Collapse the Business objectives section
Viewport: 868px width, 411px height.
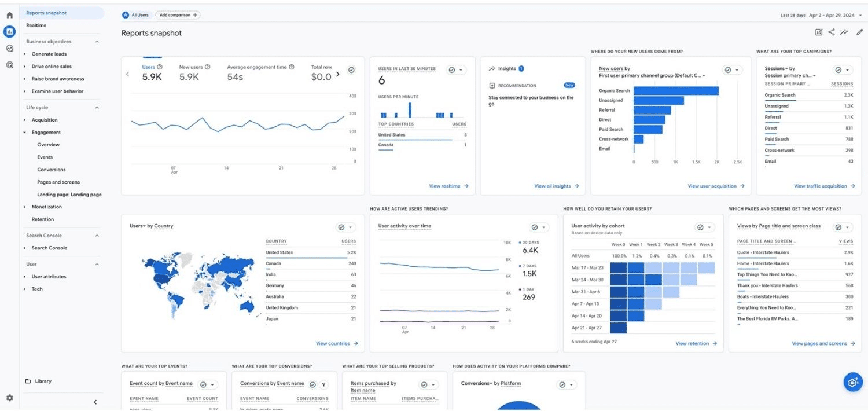click(97, 42)
